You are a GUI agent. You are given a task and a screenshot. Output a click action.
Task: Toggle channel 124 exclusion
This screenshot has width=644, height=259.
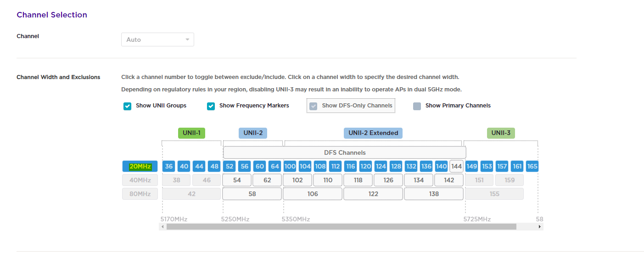coord(381,166)
